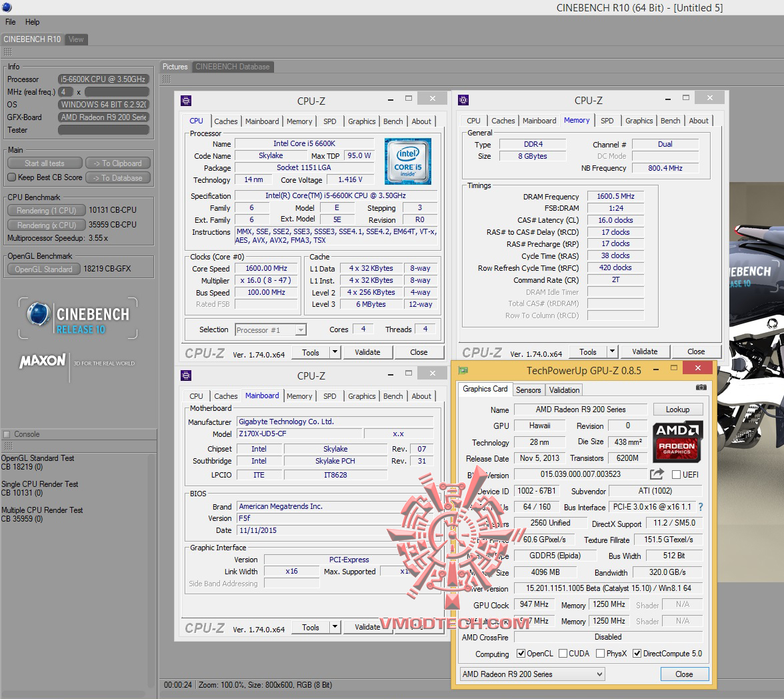The width and height of the screenshot is (784, 699).
Task: Switch to the View tab in CINEBENCH
Action: pos(76,39)
